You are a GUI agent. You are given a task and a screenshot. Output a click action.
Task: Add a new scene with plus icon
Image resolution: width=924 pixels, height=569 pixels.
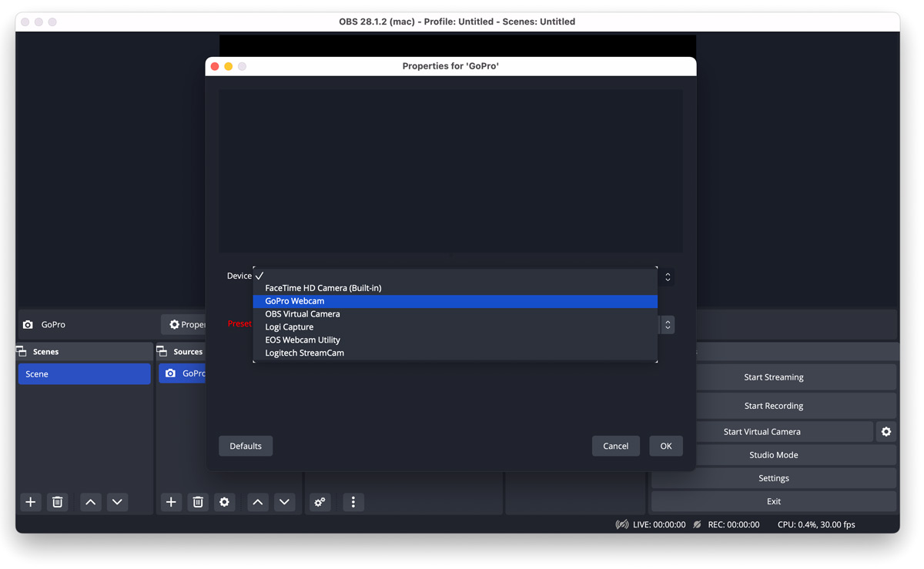(x=31, y=502)
